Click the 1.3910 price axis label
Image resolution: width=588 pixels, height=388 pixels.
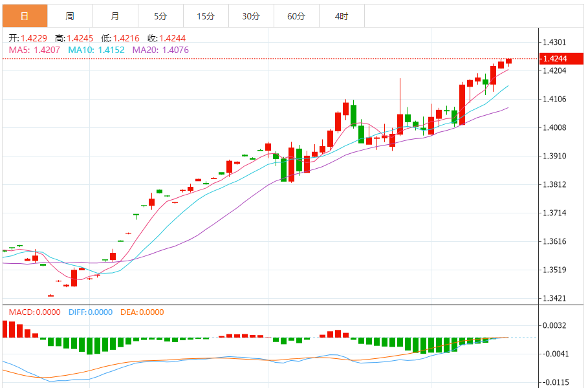554,156
